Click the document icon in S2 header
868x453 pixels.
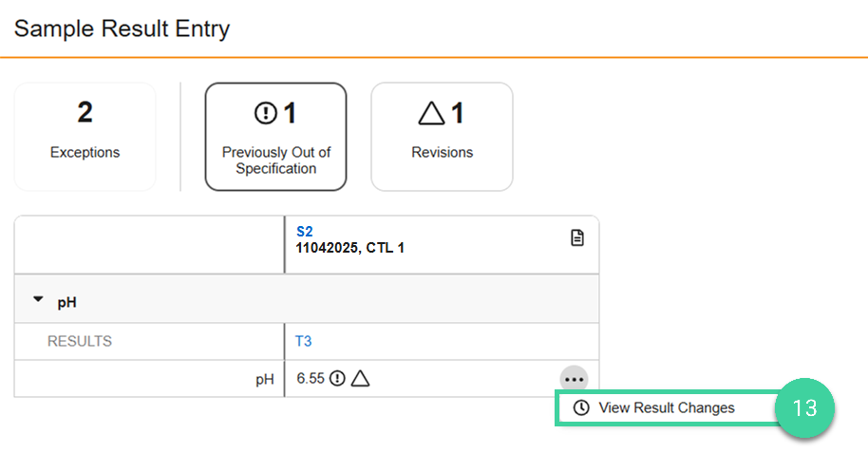click(576, 238)
